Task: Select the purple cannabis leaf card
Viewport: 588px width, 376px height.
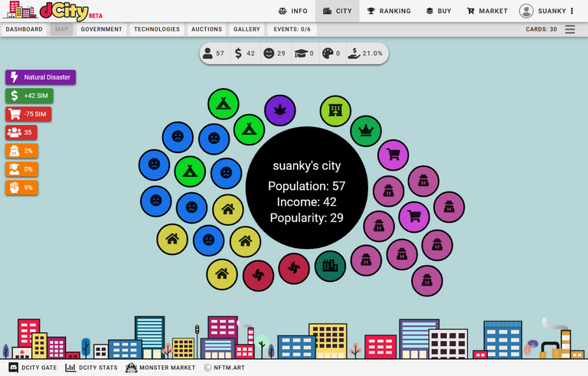Action: tap(280, 110)
